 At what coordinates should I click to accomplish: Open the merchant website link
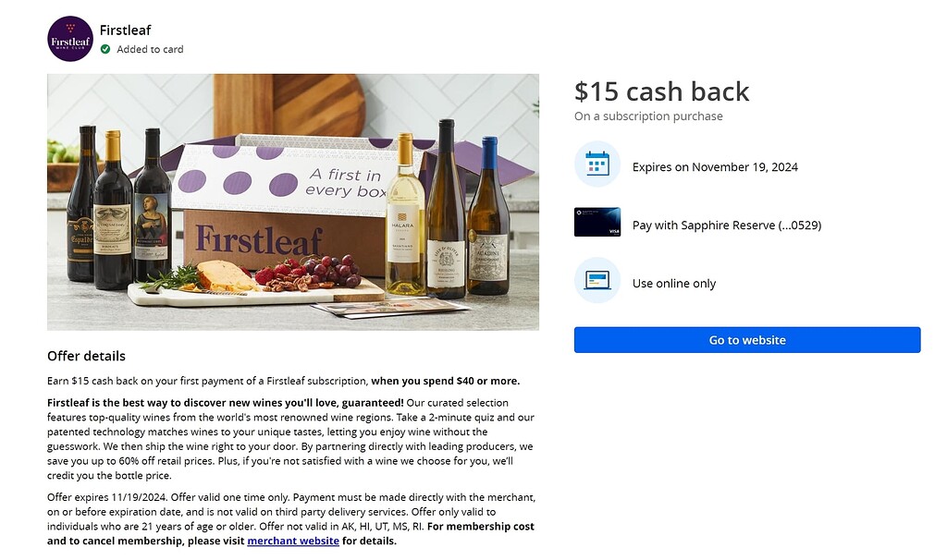(293, 541)
